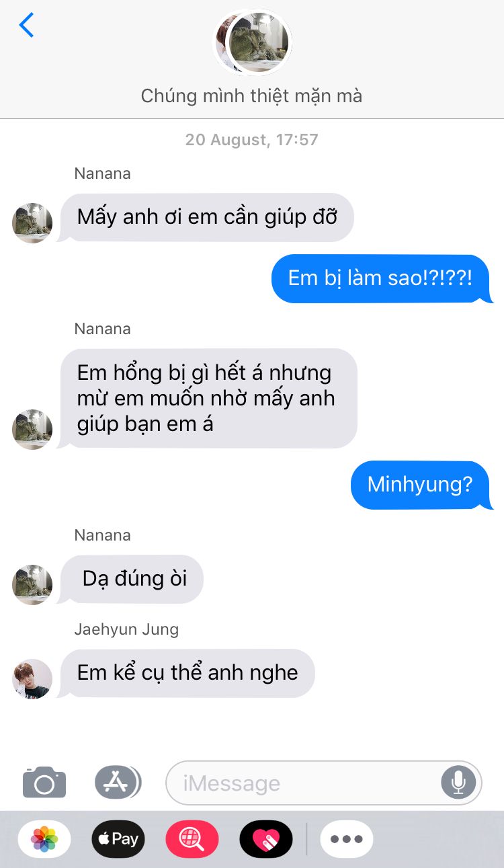Open group name "Chúng mình thiệt mặn mà"

[x=251, y=96]
